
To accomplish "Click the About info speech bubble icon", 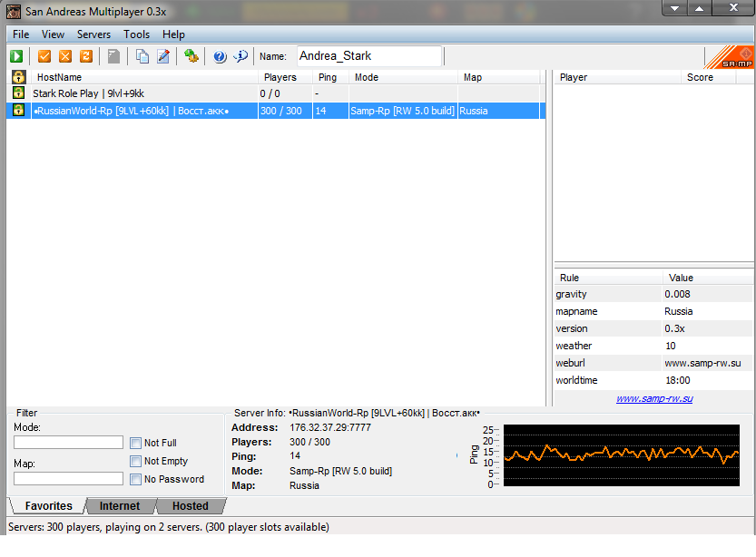I will [x=241, y=56].
